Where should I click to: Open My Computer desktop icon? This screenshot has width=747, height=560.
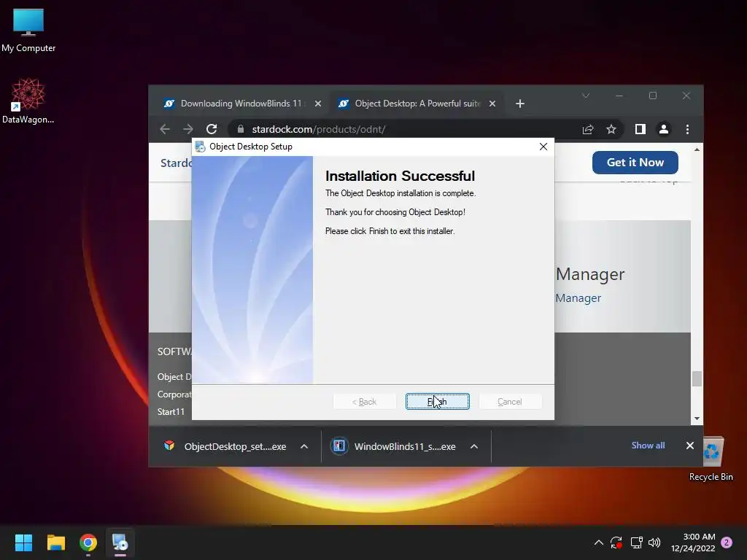point(28,31)
